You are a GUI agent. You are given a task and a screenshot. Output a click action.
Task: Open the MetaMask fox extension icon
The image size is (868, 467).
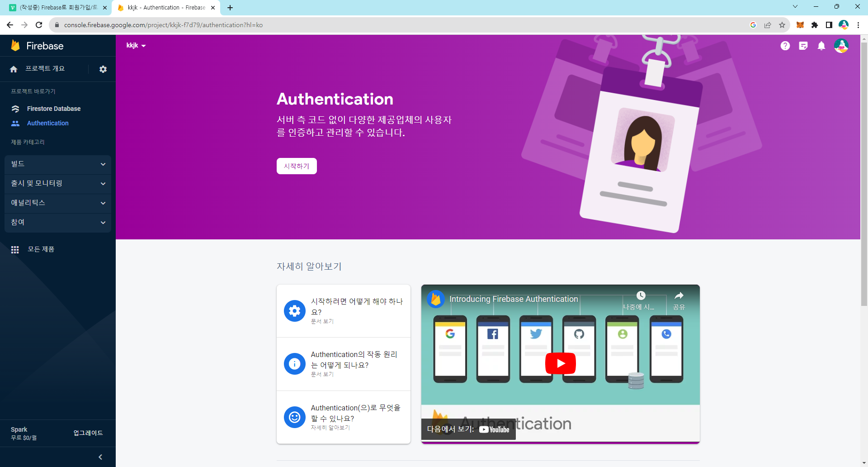coord(800,25)
